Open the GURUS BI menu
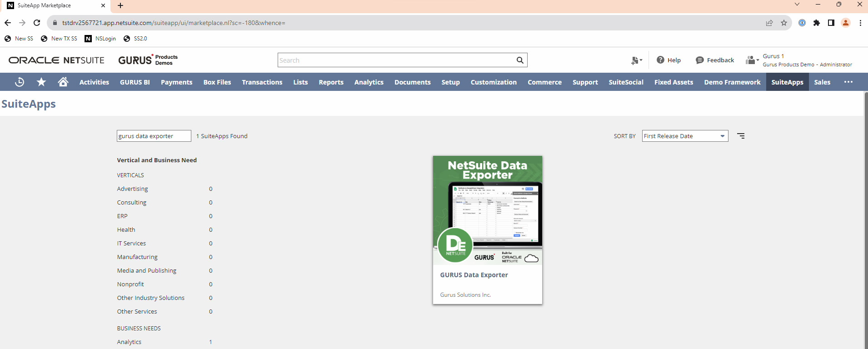The height and width of the screenshot is (349, 868). pos(135,82)
